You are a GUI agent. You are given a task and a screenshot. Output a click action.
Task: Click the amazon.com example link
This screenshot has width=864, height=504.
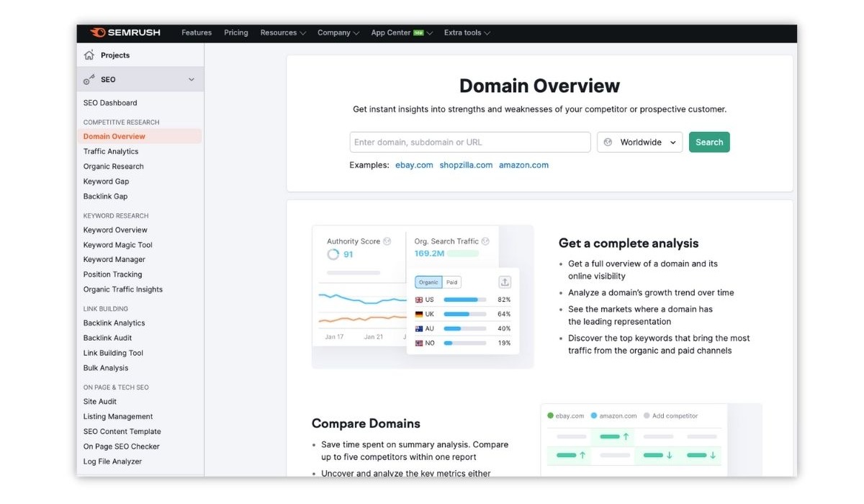click(x=523, y=165)
